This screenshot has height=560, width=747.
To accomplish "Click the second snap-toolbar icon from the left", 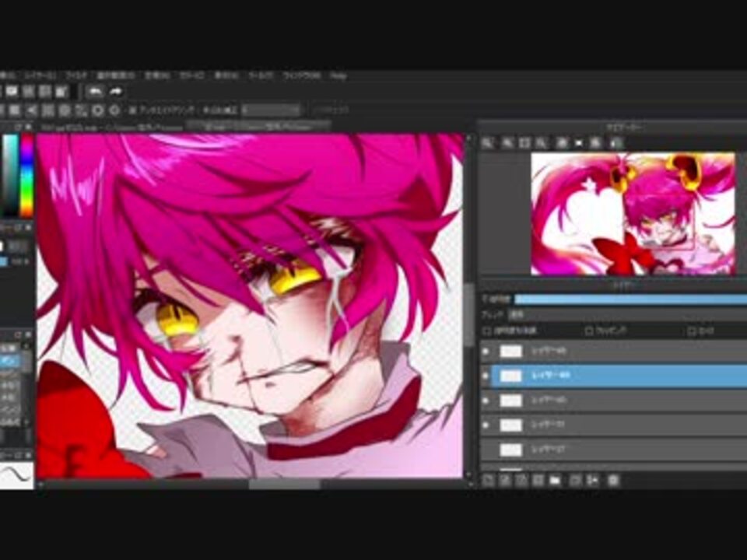I will 15,110.
